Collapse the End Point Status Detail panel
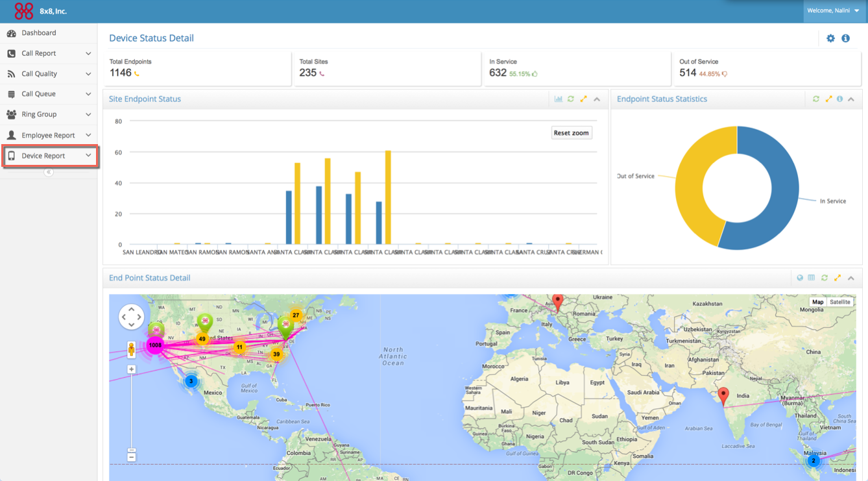This screenshot has height=481, width=868. point(850,277)
